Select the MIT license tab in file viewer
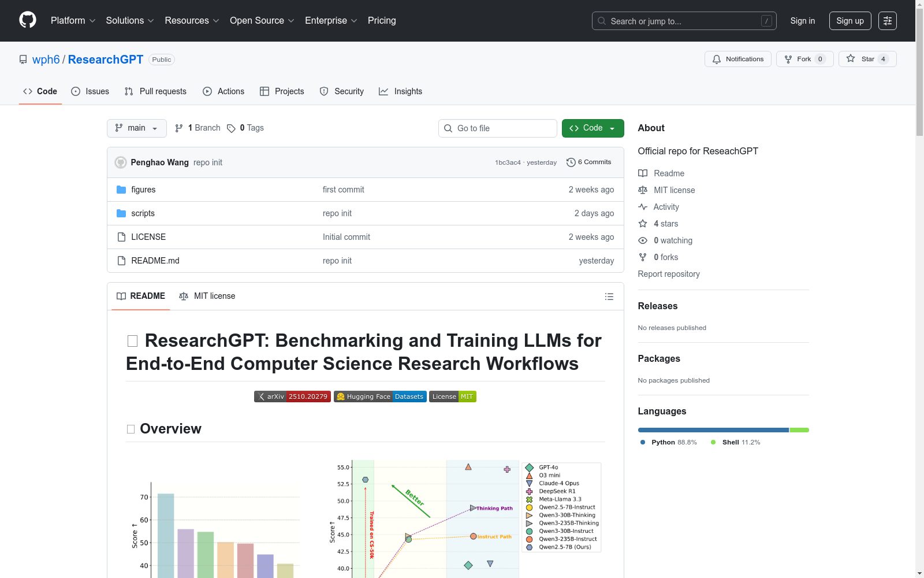The width and height of the screenshot is (924, 578). [x=207, y=296]
